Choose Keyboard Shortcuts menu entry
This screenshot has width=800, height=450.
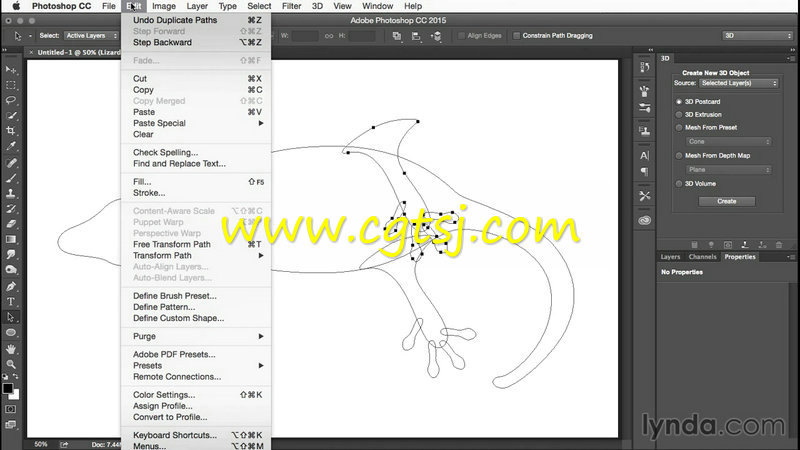[x=196, y=435]
